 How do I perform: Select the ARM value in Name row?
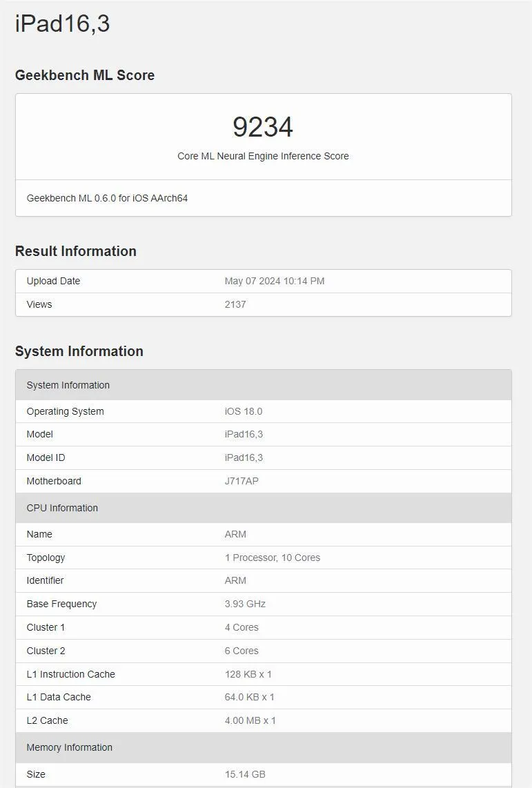tap(235, 534)
